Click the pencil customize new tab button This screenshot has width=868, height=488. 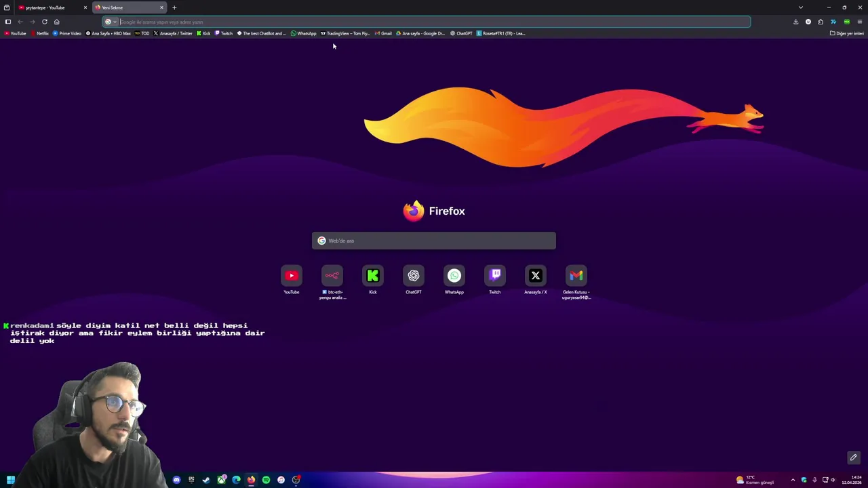(854, 457)
